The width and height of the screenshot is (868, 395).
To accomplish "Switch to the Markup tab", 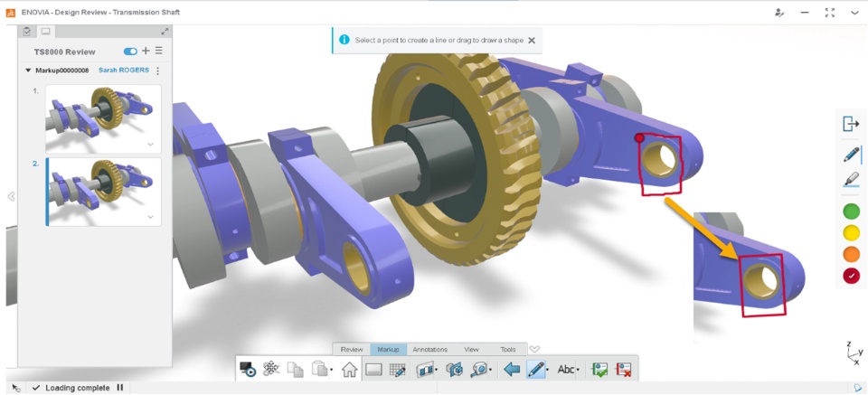I will [388, 350].
